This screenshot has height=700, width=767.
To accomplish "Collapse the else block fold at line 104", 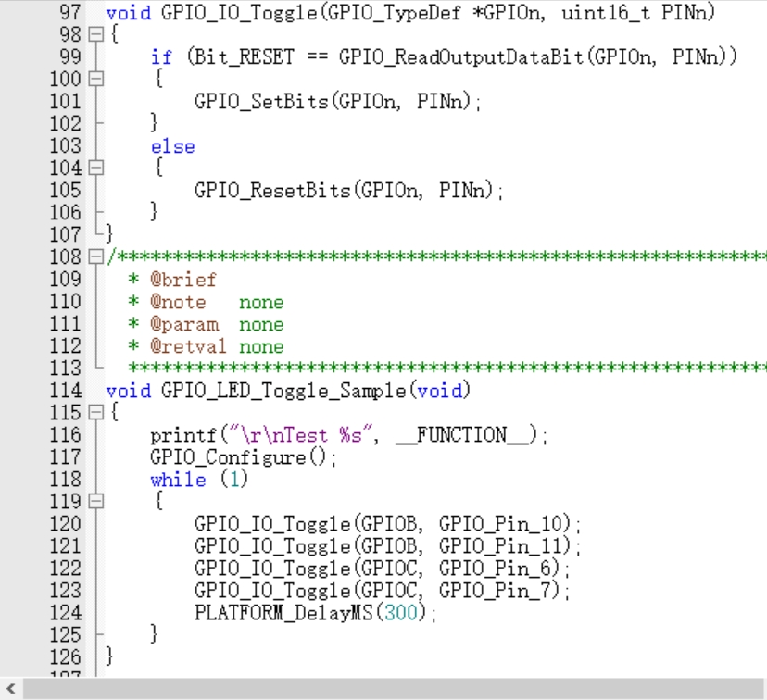I will (x=94, y=169).
